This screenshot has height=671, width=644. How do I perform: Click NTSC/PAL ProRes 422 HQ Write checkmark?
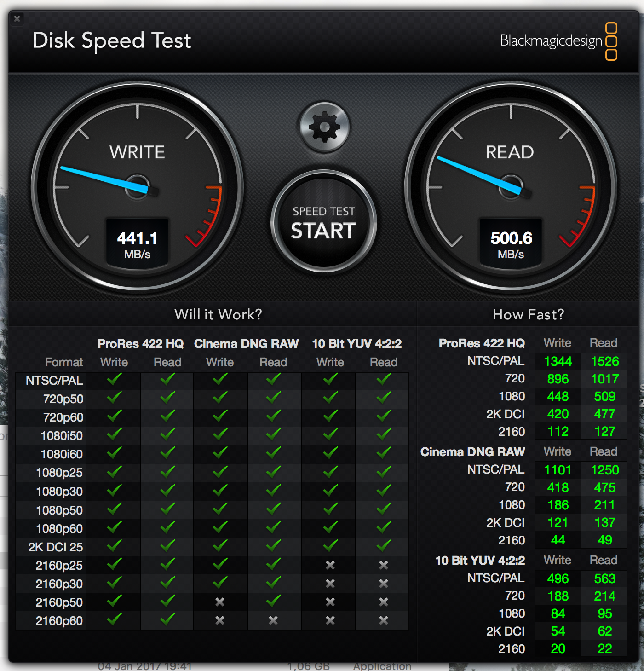(114, 380)
